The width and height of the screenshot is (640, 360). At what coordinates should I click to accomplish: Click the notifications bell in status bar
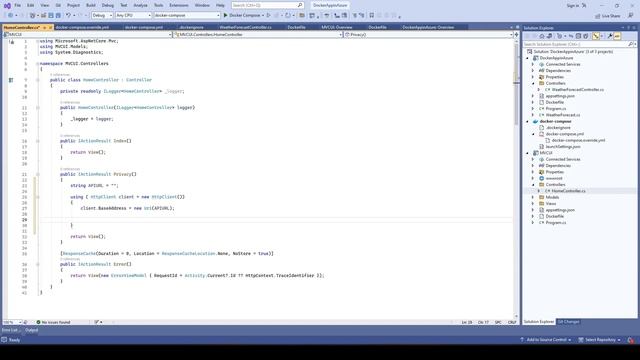click(631, 340)
